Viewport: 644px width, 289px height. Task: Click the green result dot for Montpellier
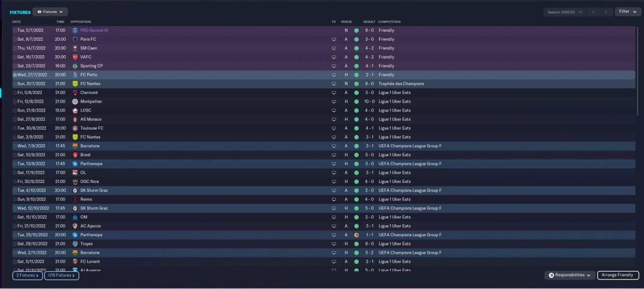pos(356,102)
